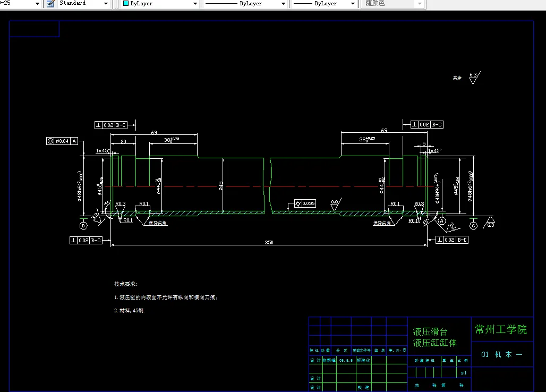Open the dimension style dropdown ending in -25
This screenshot has width=546, height=392.
(x=37, y=4)
